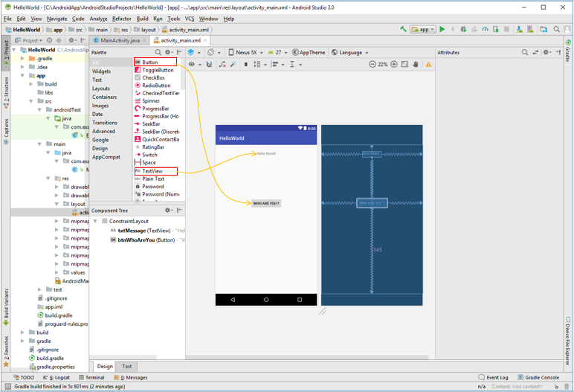Switch to the Text editor tab
The height and width of the screenshot is (392, 574).
(x=126, y=366)
